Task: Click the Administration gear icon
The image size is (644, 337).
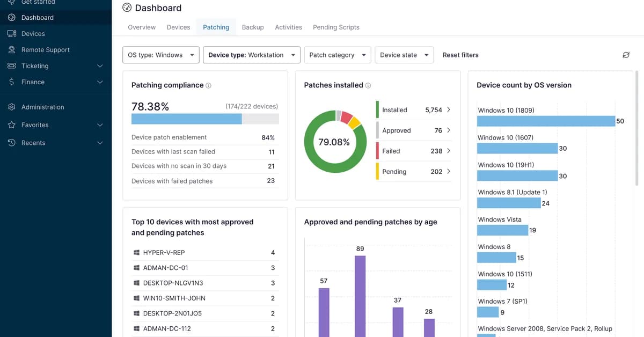Action: pyautogui.click(x=12, y=107)
